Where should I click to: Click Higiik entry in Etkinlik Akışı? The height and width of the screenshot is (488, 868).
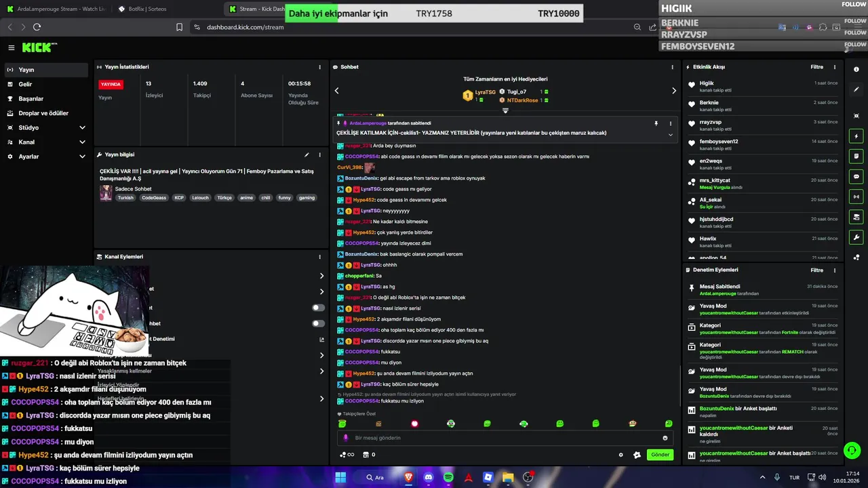click(762, 87)
